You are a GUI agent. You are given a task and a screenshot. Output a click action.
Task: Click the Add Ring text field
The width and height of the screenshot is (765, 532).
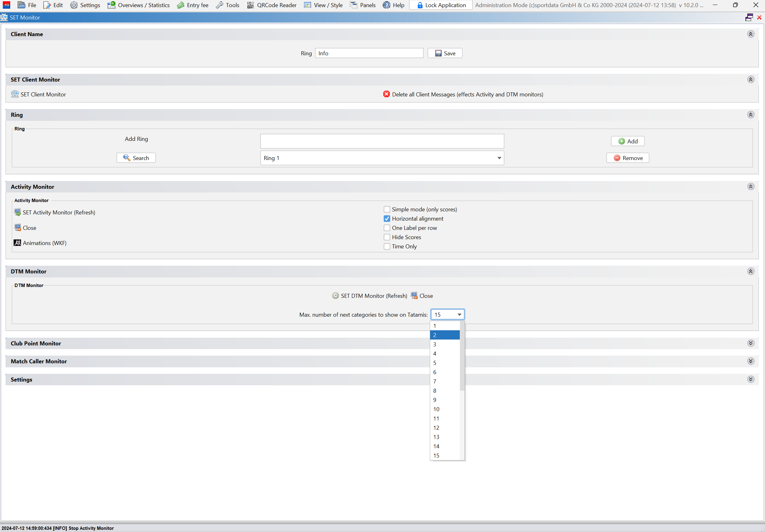(382, 141)
